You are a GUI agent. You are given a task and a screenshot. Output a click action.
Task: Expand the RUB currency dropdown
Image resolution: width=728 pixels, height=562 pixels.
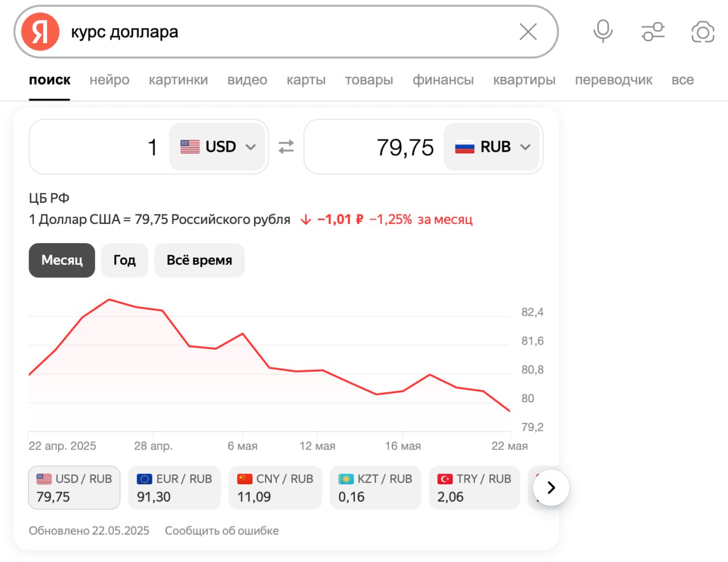point(492,147)
